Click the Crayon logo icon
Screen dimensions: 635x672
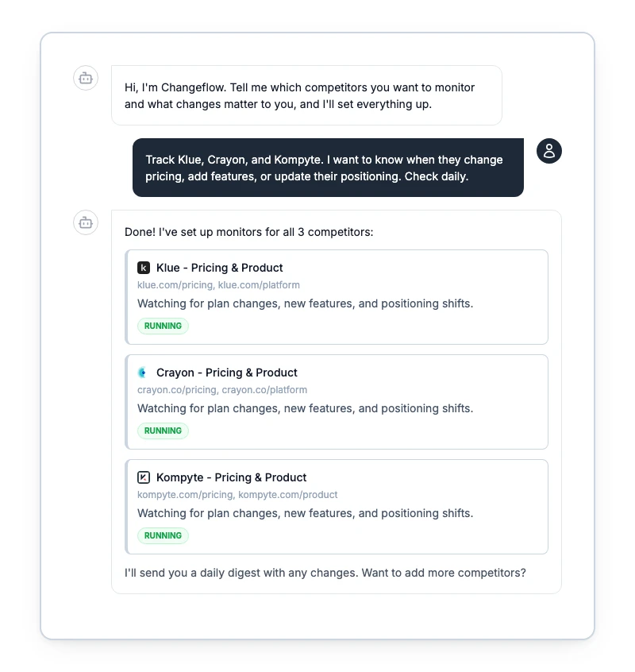(144, 373)
